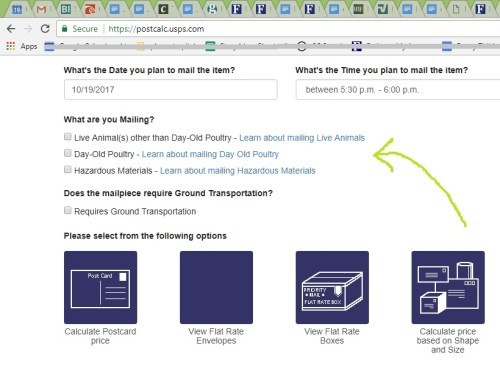Click the browser forward arrow
This screenshot has width=500, height=374.
pos(28,29)
